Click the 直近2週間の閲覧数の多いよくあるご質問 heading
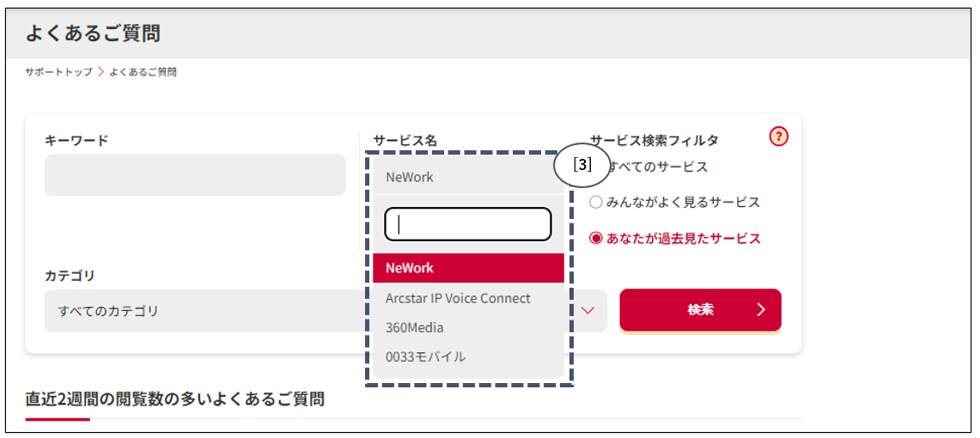Screen dimensions: 980x438 (175, 398)
